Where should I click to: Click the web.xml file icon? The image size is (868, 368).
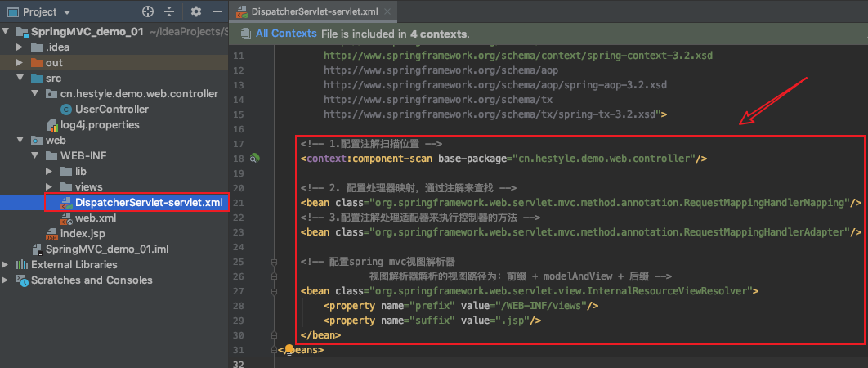(x=66, y=218)
